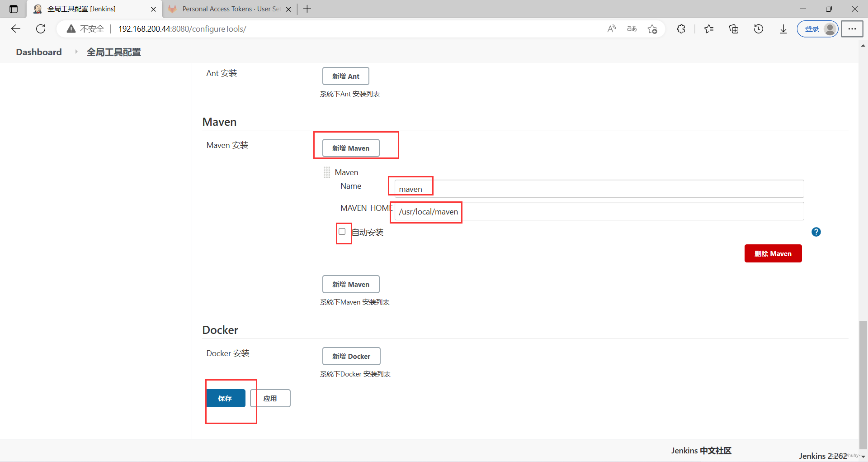Click the not-secure warning icon

(71, 29)
